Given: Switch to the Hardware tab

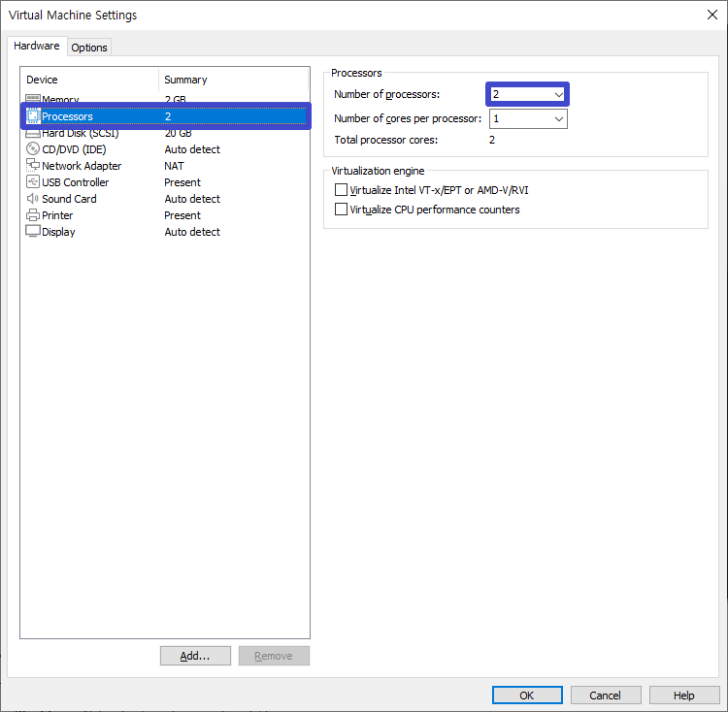Looking at the screenshot, I should pyautogui.click(x=37, y=46).
